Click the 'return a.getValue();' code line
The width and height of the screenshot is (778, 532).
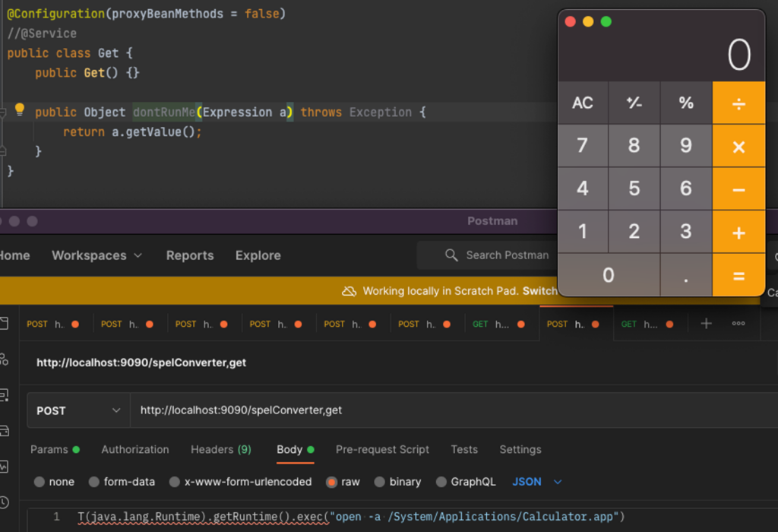click(132, 132)
